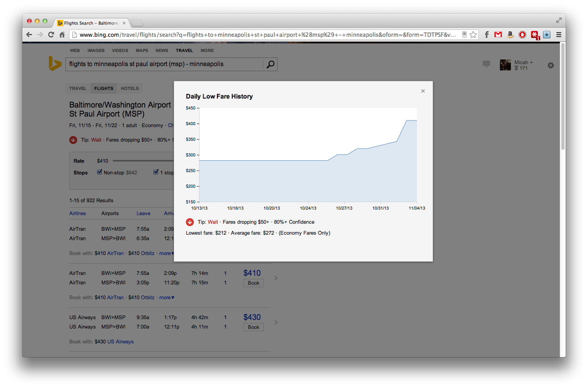Bookmark the page with the star icon
The width and height of the screenshot is (588, 388).
473,35
